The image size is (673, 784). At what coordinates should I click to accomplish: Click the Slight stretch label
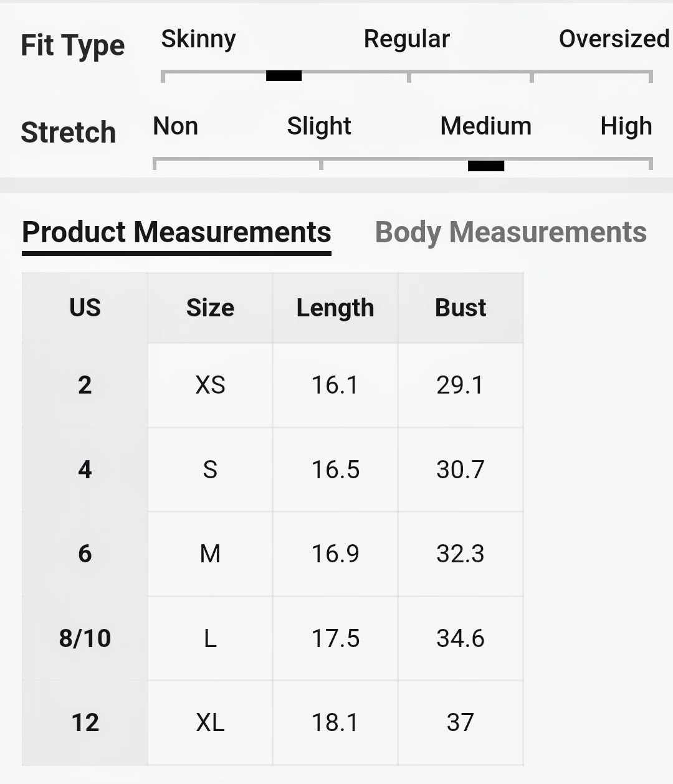coord(319,126)
